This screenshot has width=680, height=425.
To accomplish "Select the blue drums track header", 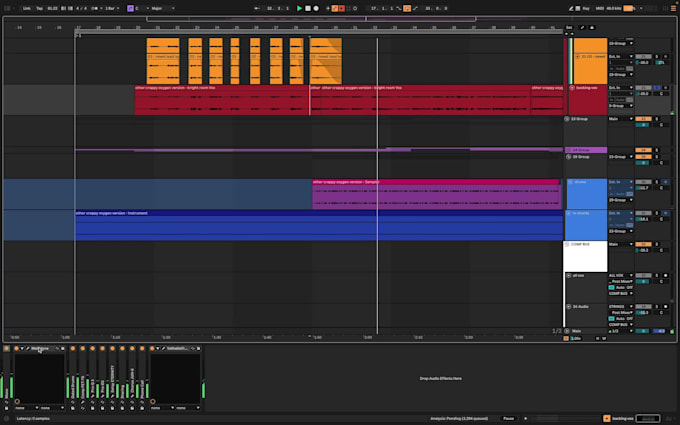I will (x=587, y=194).
